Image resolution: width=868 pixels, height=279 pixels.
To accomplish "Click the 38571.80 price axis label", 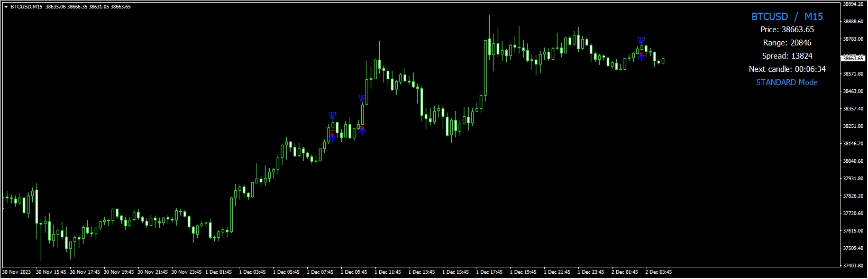I will point(853,74).
